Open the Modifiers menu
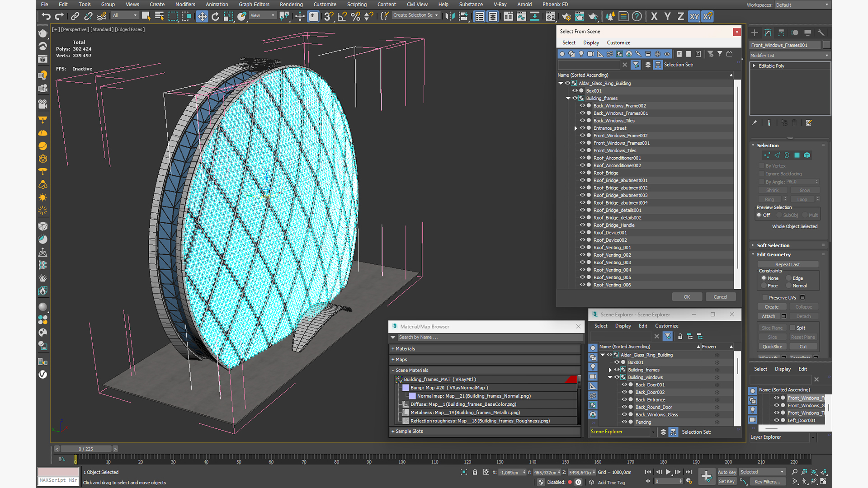Image resolution: width=868 pixels, height=488 pixels. coord(185,5)
